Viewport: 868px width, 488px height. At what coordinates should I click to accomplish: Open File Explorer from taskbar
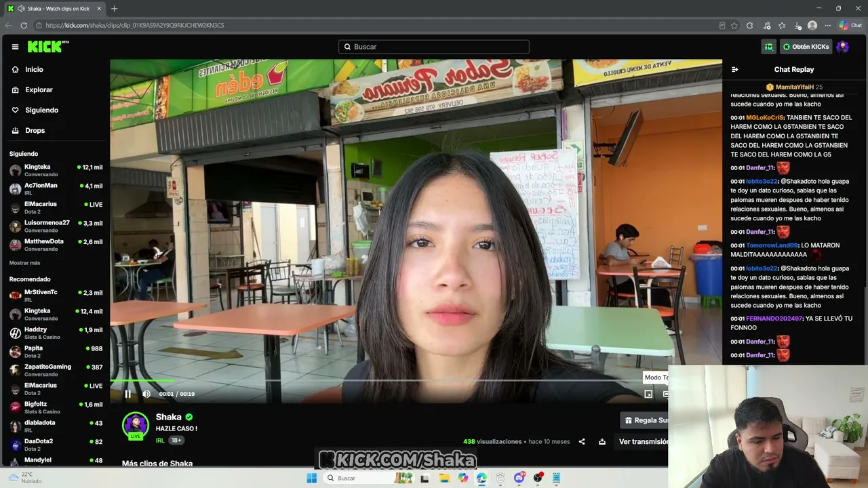[x=444, y=478]
